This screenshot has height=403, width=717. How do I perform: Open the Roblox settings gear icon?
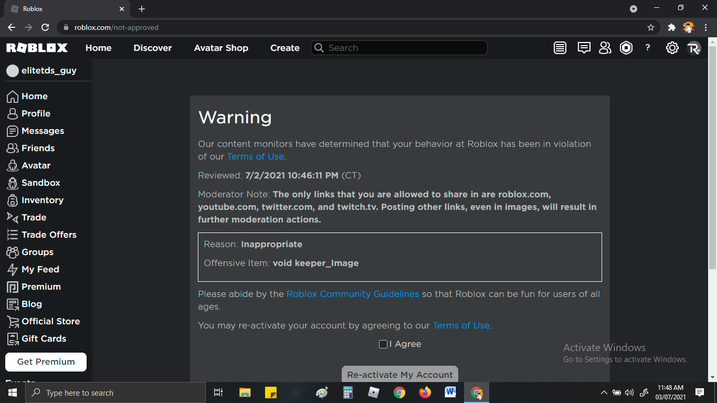672,48
